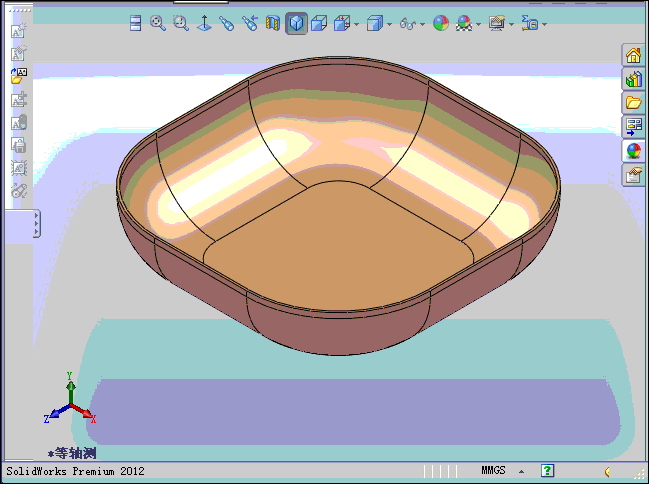Open the Design Library task pane tab

pos(633,79)
